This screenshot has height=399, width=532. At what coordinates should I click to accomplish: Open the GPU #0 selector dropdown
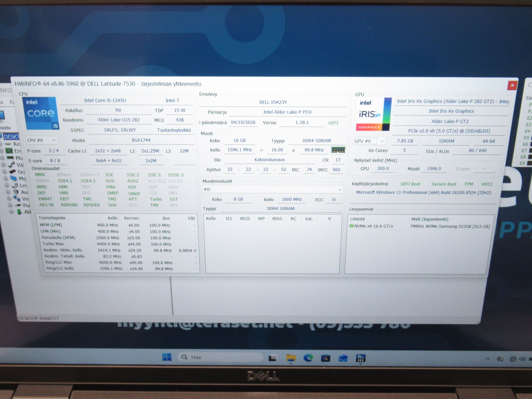pos(369,141)
